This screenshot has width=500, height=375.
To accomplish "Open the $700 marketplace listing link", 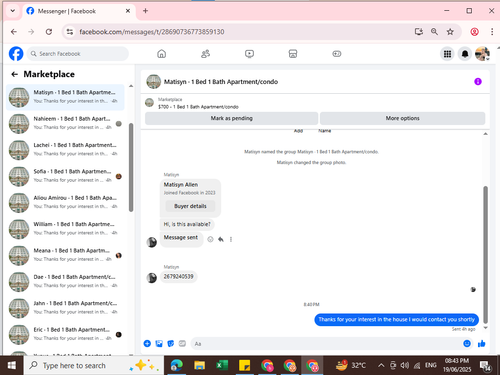I will [198, 107].
